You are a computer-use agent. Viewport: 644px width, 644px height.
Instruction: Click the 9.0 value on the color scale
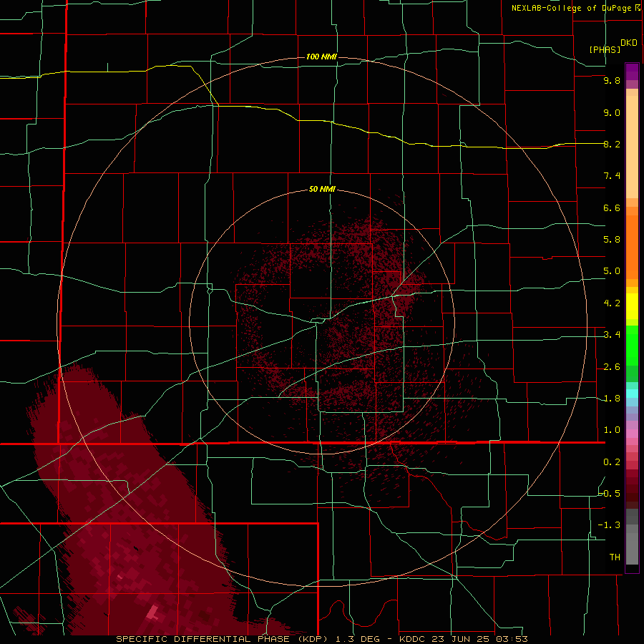pos(612,112)
